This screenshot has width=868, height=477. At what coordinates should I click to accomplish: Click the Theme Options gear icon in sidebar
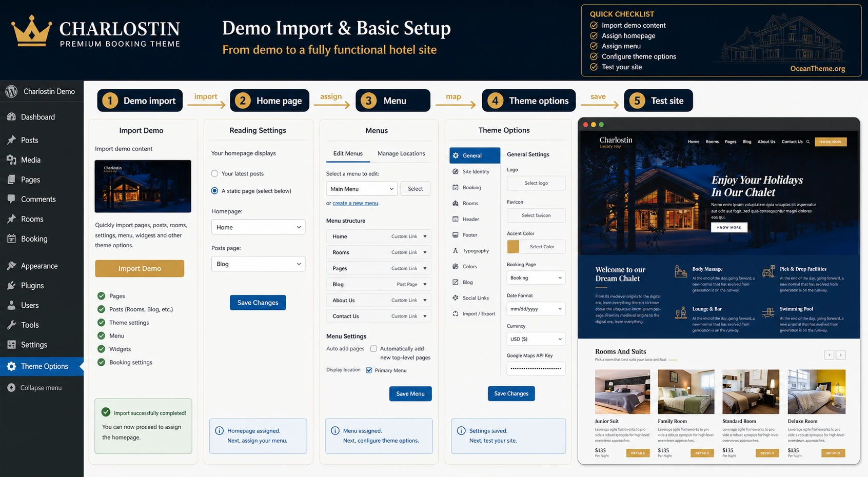(11, 366)
